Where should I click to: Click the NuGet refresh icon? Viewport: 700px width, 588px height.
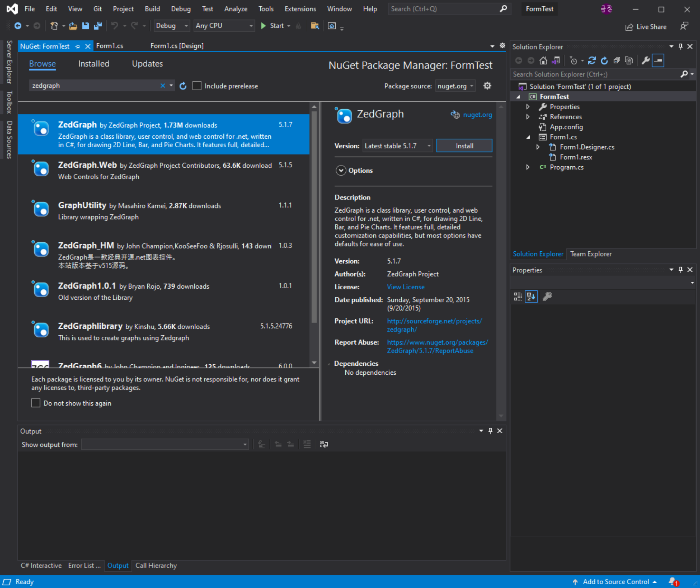[x=183, y=86]
